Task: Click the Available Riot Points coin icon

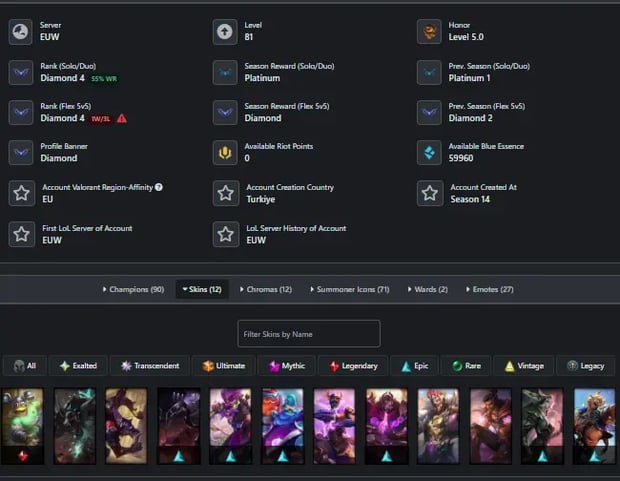Action: pyautogui.click(x=225, y=153)
